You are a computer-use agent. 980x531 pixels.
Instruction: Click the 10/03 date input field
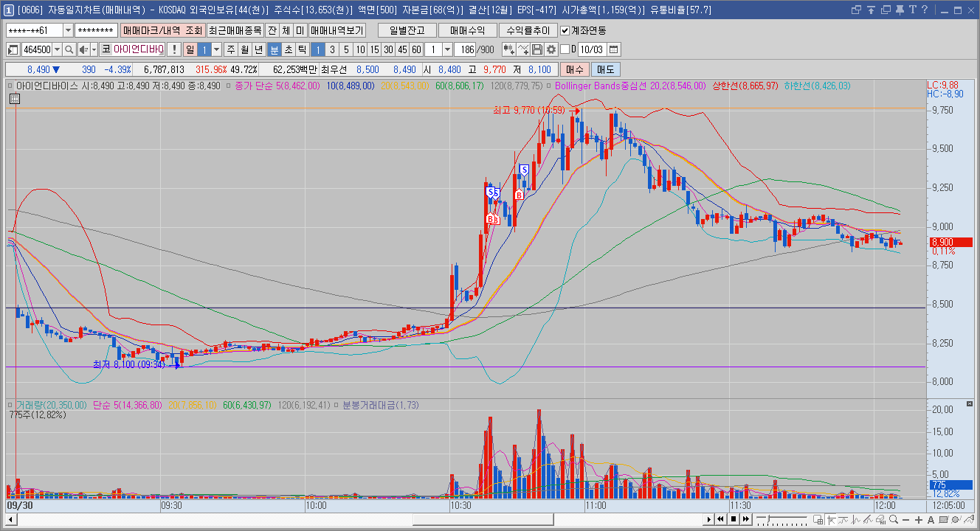[592, 49]
